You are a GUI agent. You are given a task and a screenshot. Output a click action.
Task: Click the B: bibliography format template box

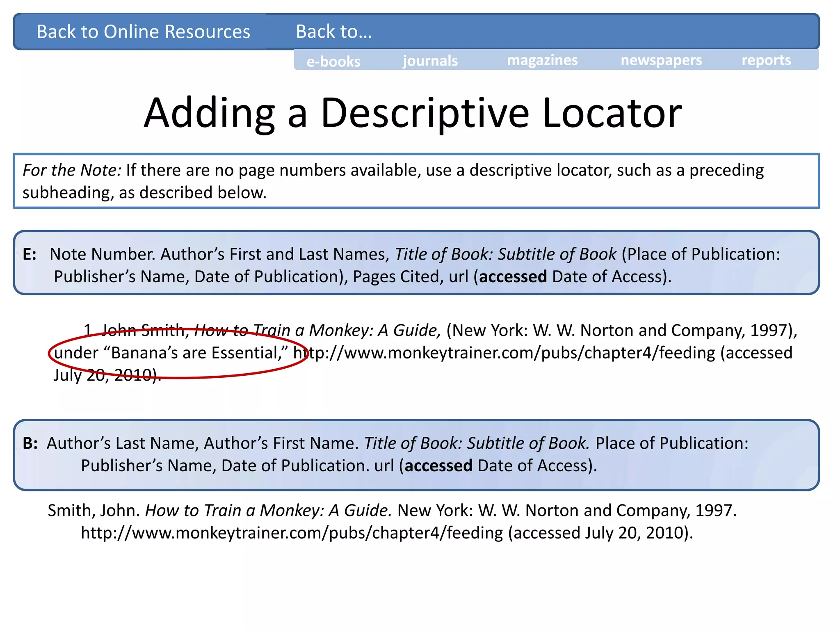(416, 455)
